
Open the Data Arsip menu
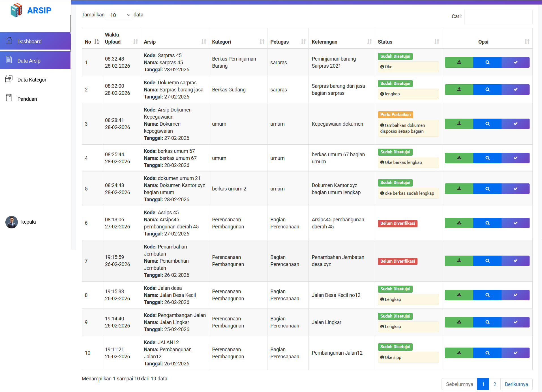click(35, 60)
